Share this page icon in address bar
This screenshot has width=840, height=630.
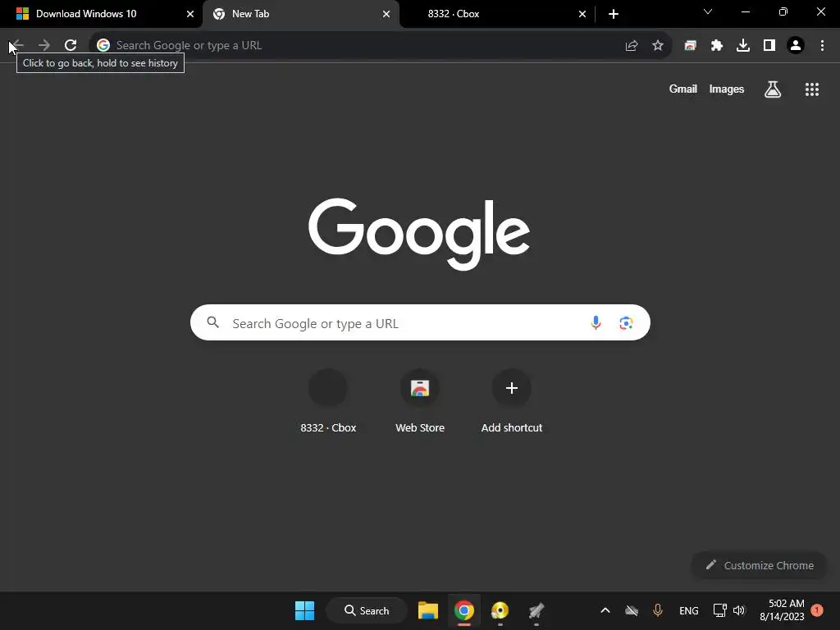[x=632, y=46]
